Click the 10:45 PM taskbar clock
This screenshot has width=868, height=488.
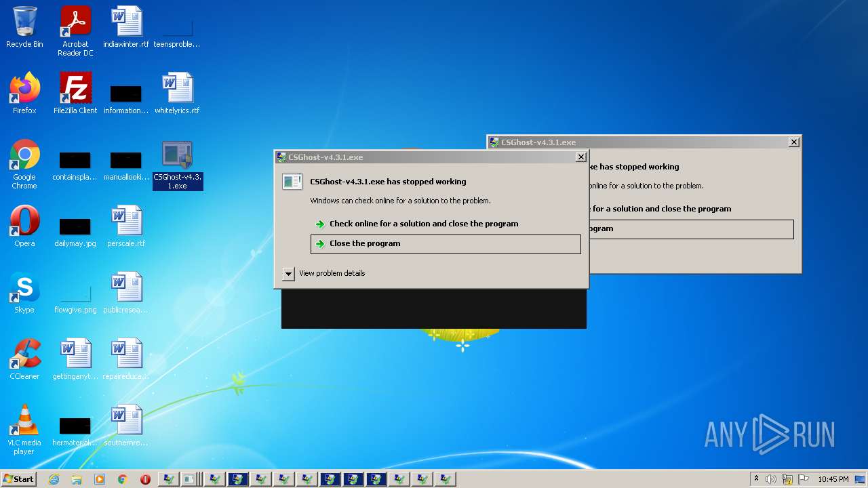[833, 479]
